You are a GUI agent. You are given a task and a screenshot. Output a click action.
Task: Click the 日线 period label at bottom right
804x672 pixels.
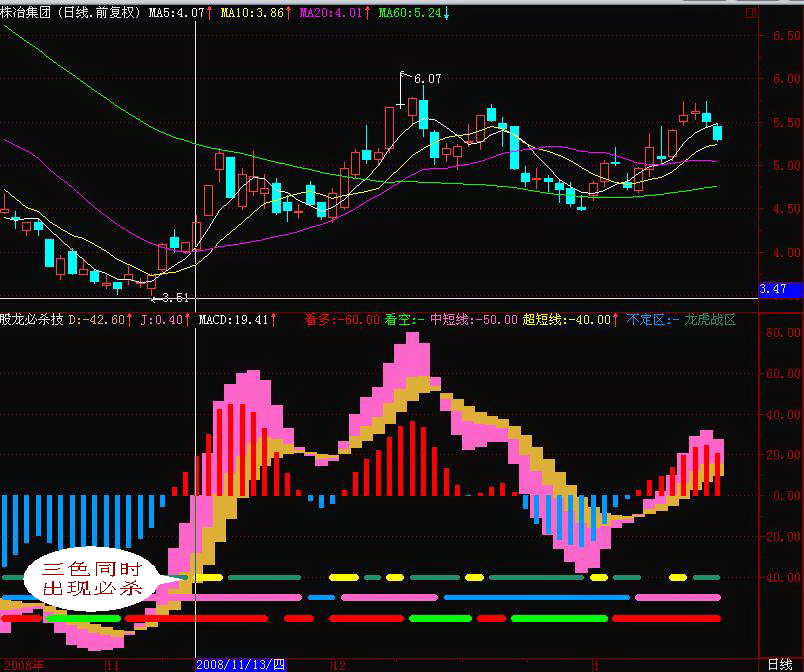pyautogui.click(x=780, y=665)
